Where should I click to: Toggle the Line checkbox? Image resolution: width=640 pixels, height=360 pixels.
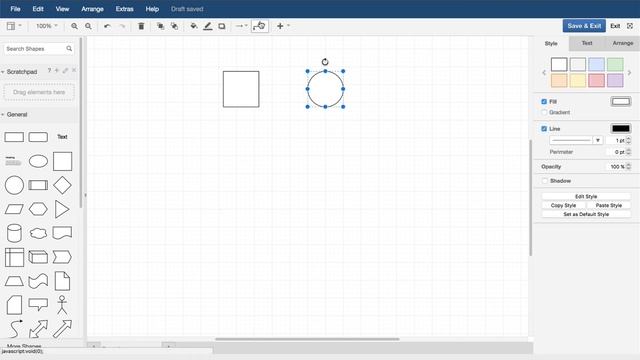click(544, 129)
